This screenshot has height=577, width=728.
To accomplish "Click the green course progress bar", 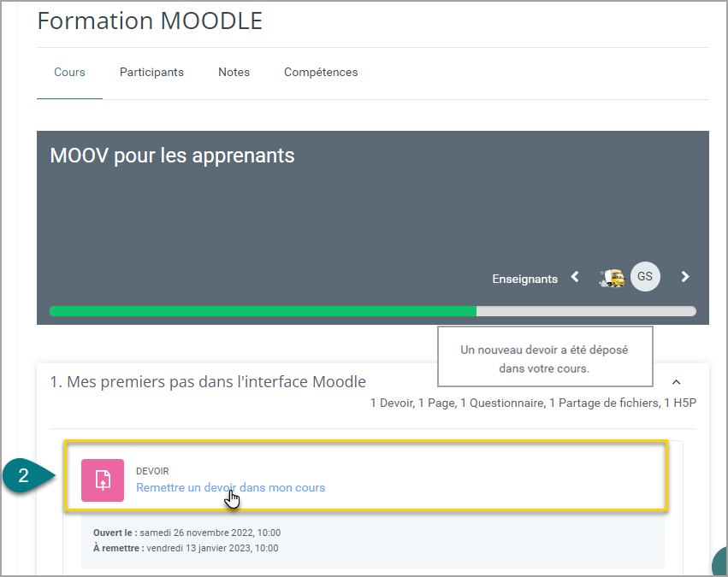I will pyautogui.click(x=373, y=311).
